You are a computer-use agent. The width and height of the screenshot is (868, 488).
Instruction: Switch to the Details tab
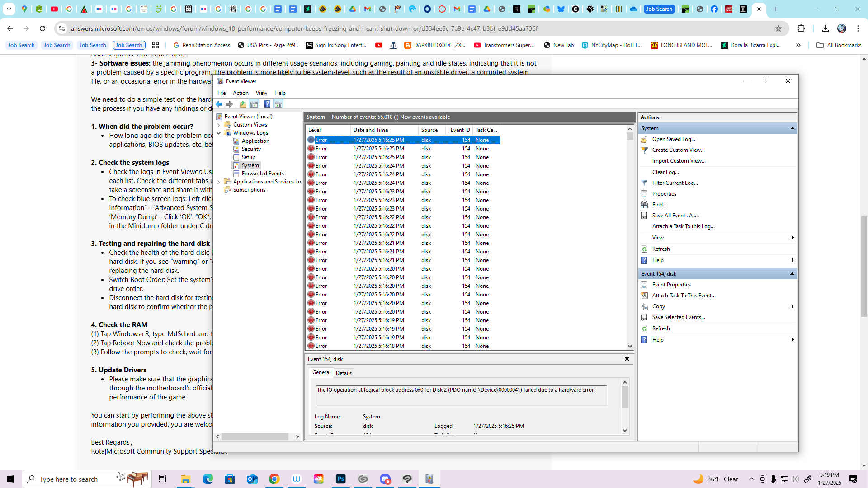click(x=344, y=373)
